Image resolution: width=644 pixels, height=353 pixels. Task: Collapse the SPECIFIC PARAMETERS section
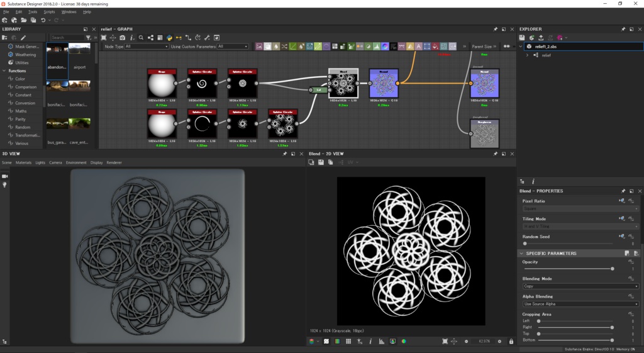pyautogui.click(x=521, y=254)
